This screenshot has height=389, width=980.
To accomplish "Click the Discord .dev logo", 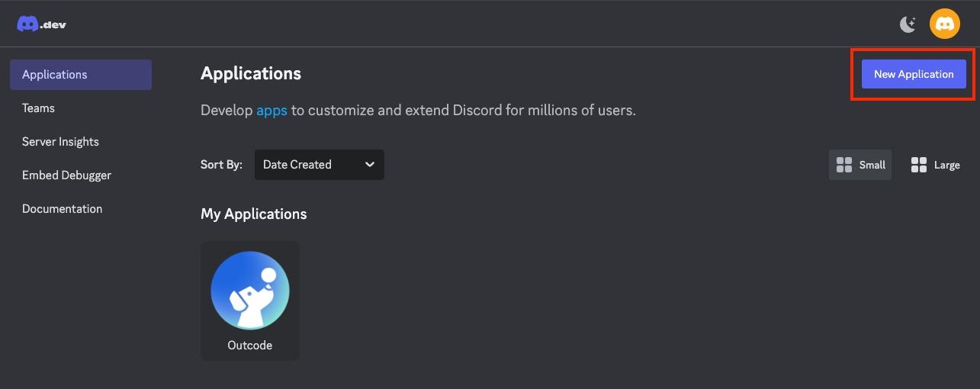I will coord(41,24).
